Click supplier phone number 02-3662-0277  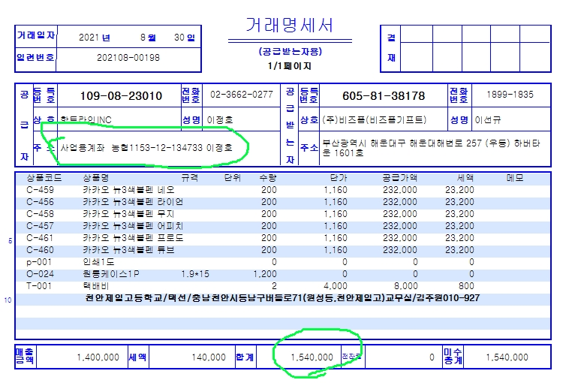pyautogui.click(x=241, y=95)
